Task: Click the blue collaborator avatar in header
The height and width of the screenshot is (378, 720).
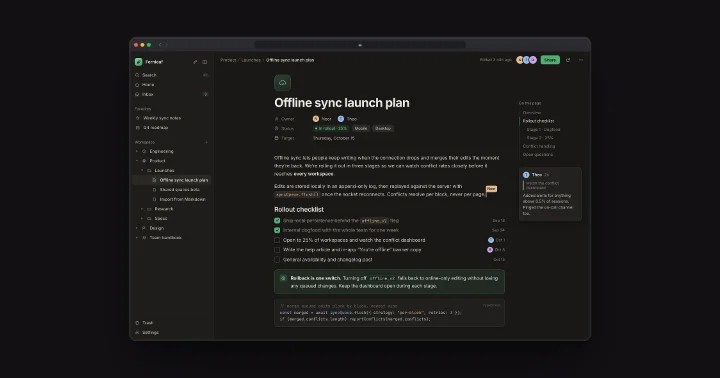Action: click(526, 60)
